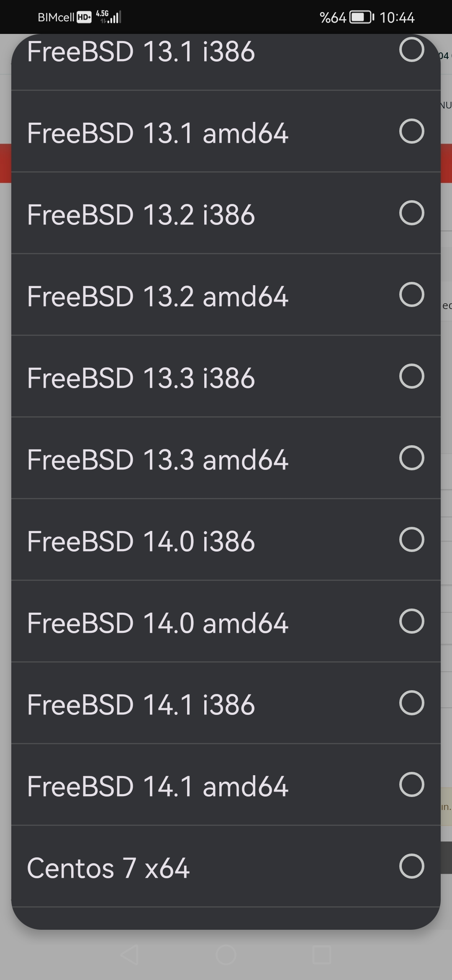The height and width of the screenshot is (980, 452).
Task: Select the FreeBSD 13.1 i386 radio button
Action: pos(412,49)
